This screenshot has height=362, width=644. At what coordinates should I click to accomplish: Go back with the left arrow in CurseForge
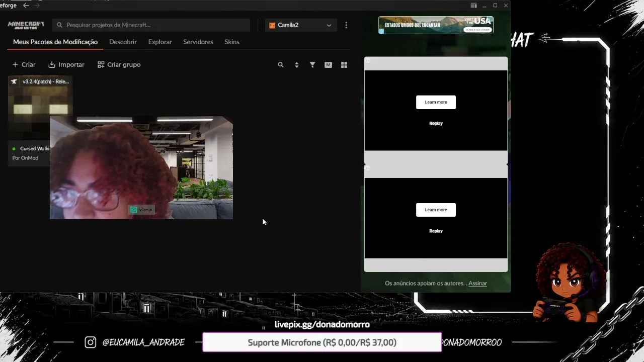26,6
